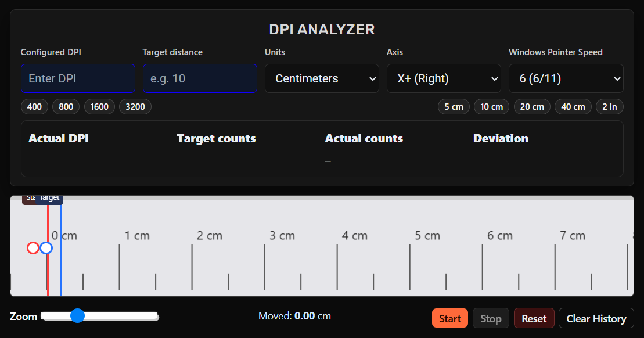Adjust the ruler Zoom slider

coord(77,316)
